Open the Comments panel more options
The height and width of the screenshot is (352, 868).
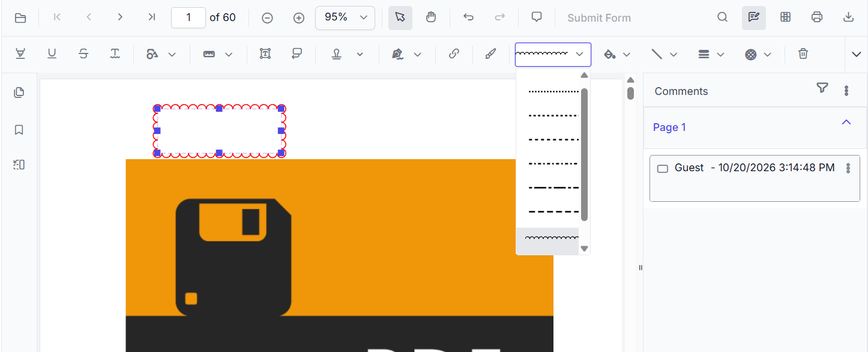click(846, 91)
